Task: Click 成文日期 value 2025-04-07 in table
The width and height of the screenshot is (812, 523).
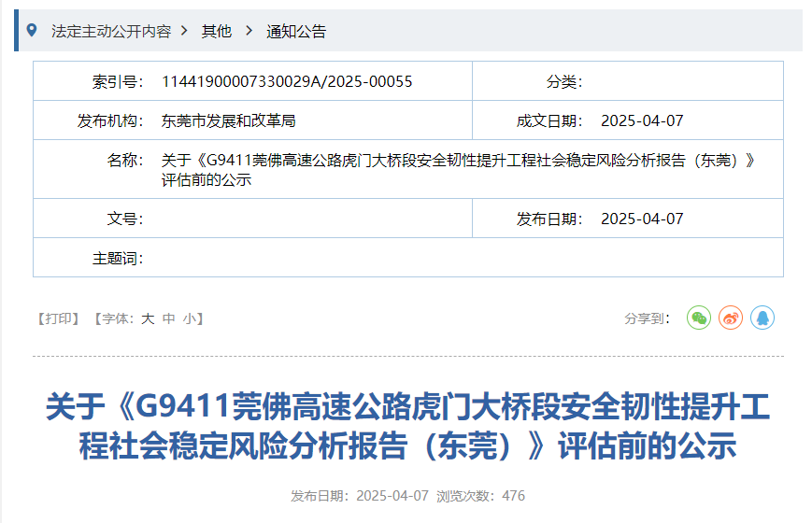Action: (642, 120)
